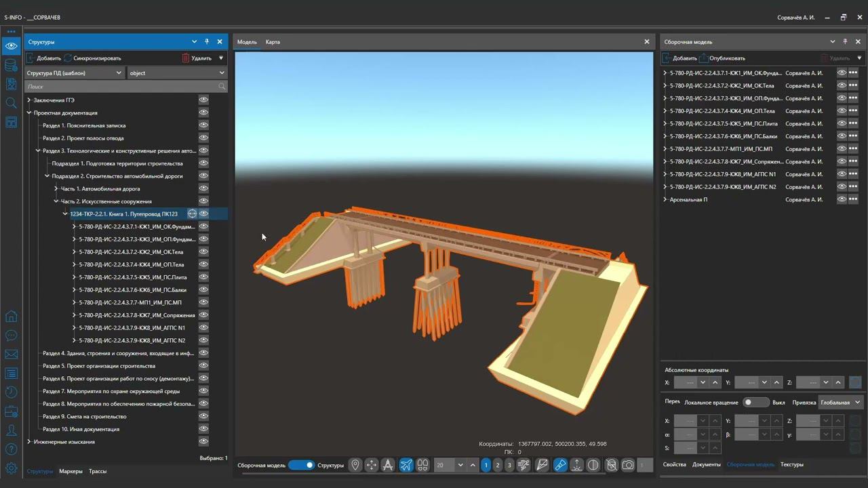Click the Синхронизировать button
Image resolution: width=868 pixels, height=488 pixels.
tap(93, 58)
